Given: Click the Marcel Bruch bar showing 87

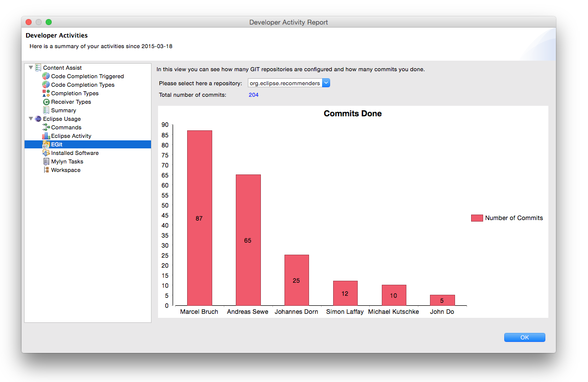Looking at the screenshot, I should (x=200, y=218).
